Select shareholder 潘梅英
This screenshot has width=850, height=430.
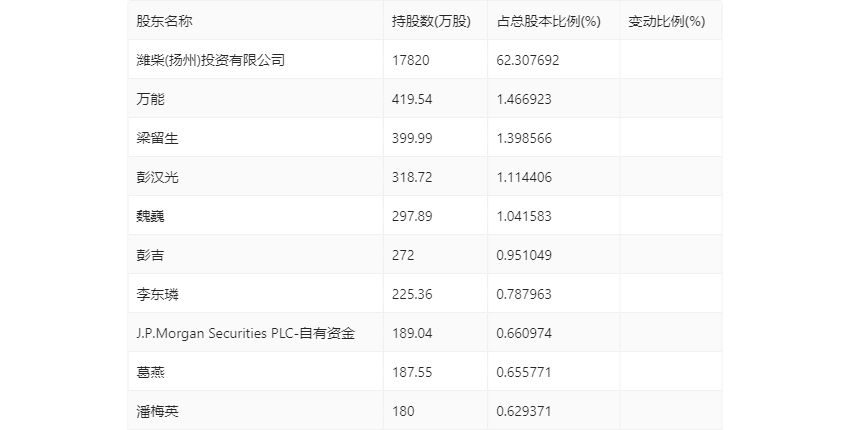[x=157, y=411]
